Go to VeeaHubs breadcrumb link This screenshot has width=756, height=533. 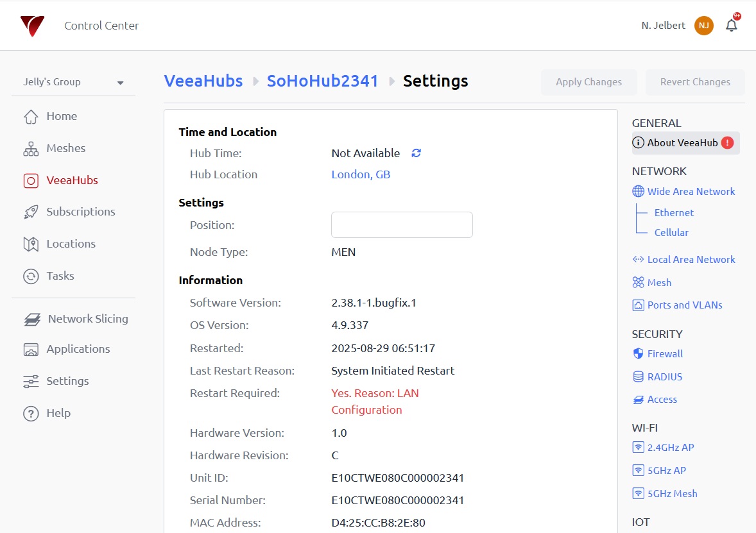(203, 81)
